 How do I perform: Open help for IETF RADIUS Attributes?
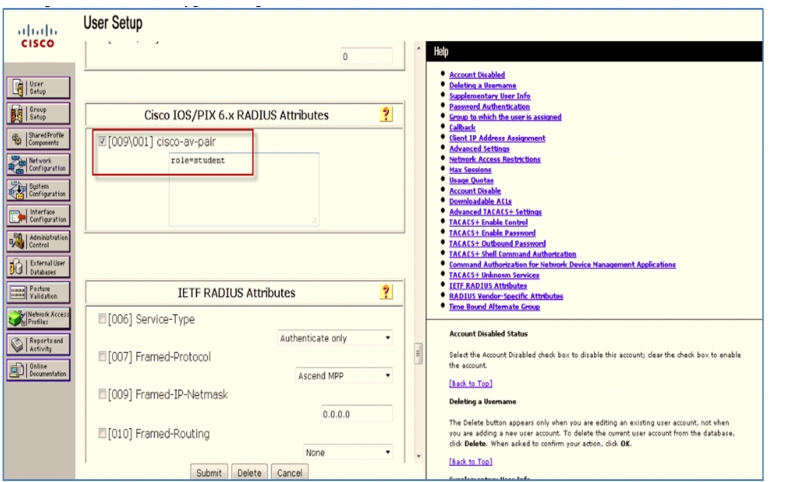pos(386,292)
